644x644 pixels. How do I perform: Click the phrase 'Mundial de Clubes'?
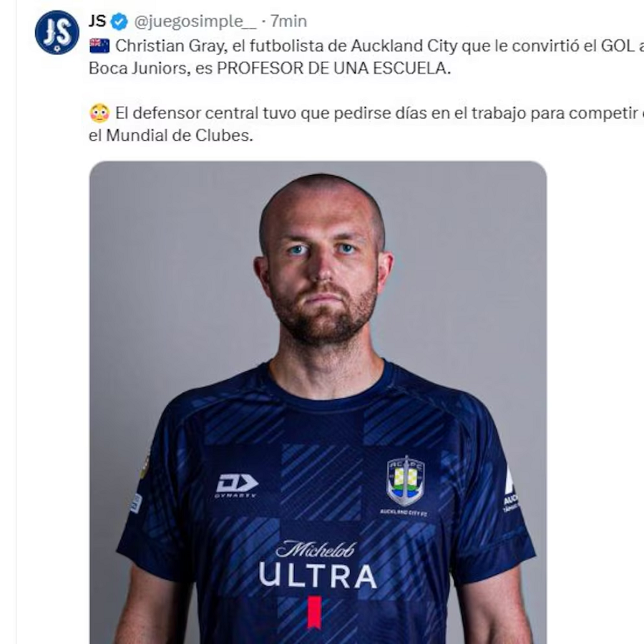pyautogui.click(x=180, y=135)
